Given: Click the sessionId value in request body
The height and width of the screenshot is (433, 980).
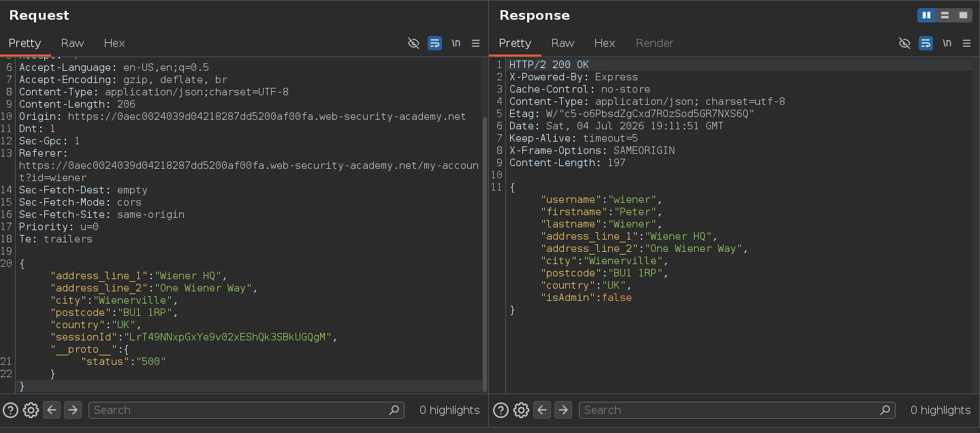Looking at the screenshot, I should tap(227, 337).
